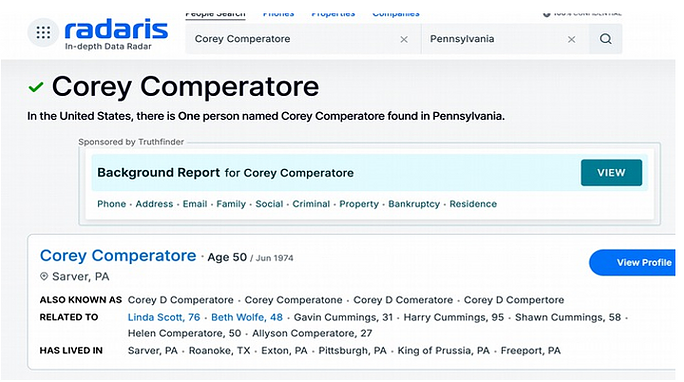Click the radaris logo

pos(116,34)
